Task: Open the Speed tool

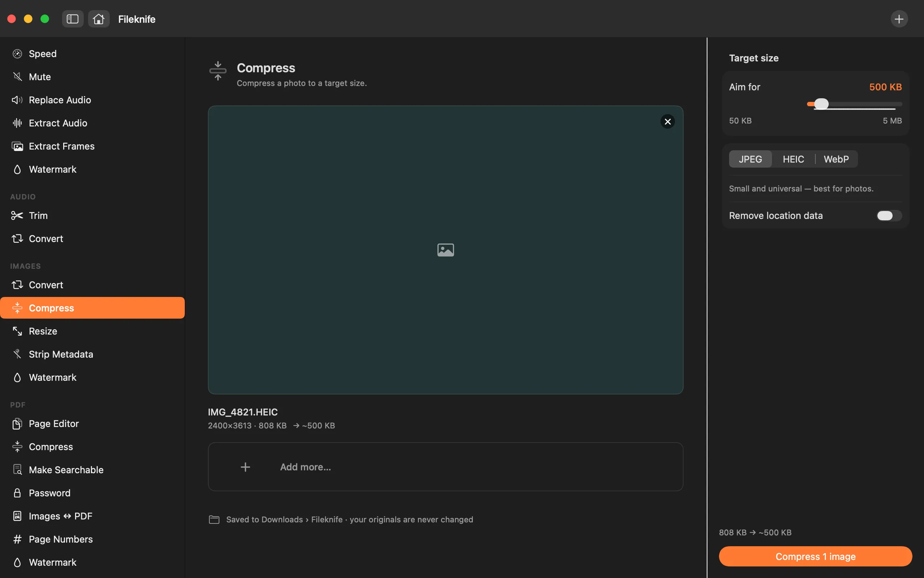Action: [92, 54]
